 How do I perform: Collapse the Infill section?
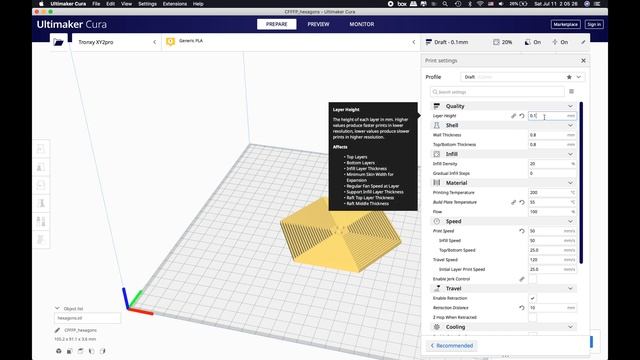570,154
